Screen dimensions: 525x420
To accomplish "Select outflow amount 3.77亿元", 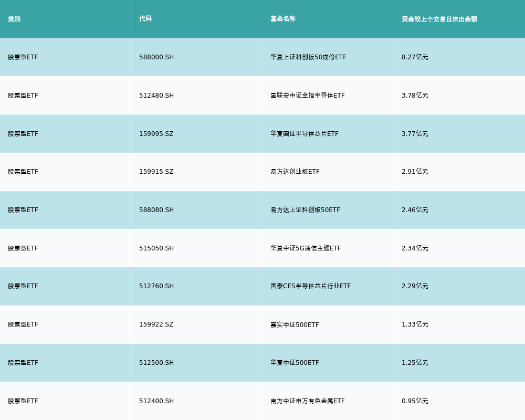I will point(415,134).
